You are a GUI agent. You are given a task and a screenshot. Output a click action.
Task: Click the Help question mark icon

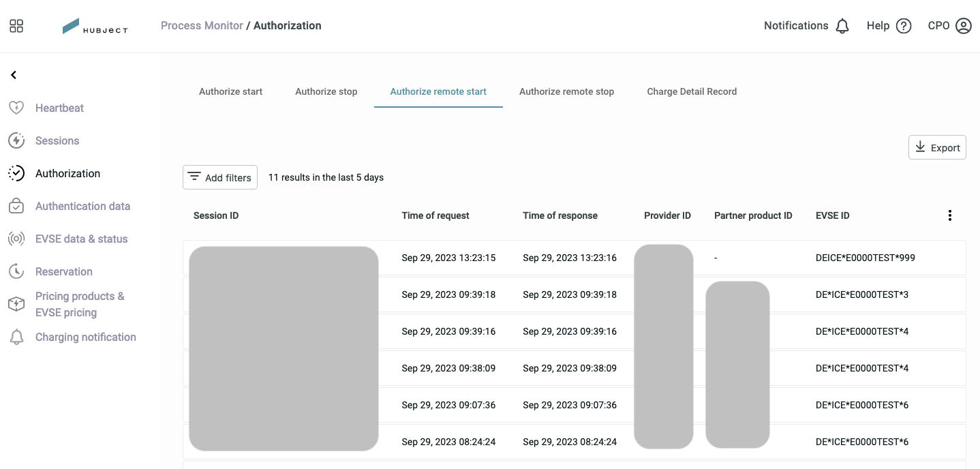click(x=904, y=26)
